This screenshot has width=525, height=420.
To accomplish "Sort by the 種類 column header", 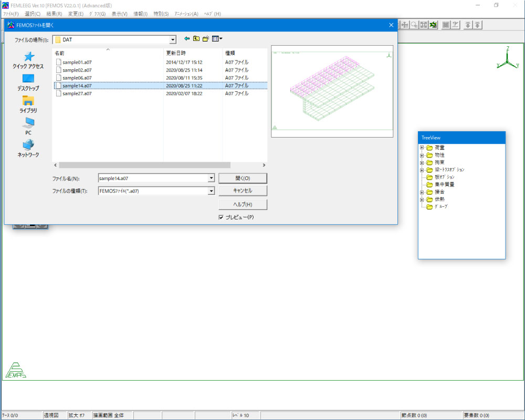I will coord(245,53).
